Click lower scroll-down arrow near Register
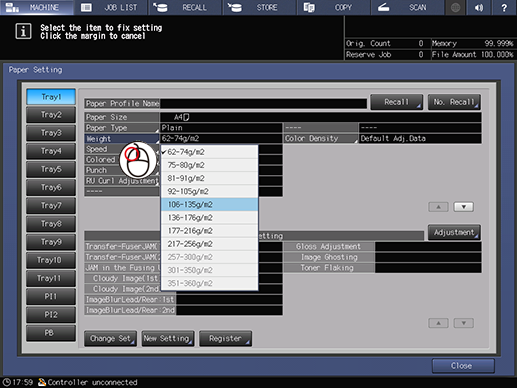517x388 pixels. pyautogui.click(x=463, y=323)
